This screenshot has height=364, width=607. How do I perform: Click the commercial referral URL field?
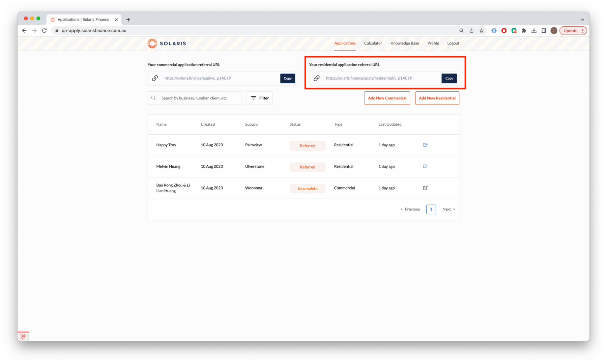click(221, 78)
